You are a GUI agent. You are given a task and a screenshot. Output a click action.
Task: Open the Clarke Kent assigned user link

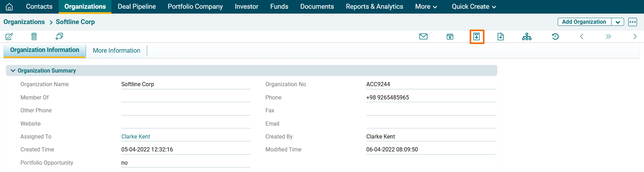136,136
